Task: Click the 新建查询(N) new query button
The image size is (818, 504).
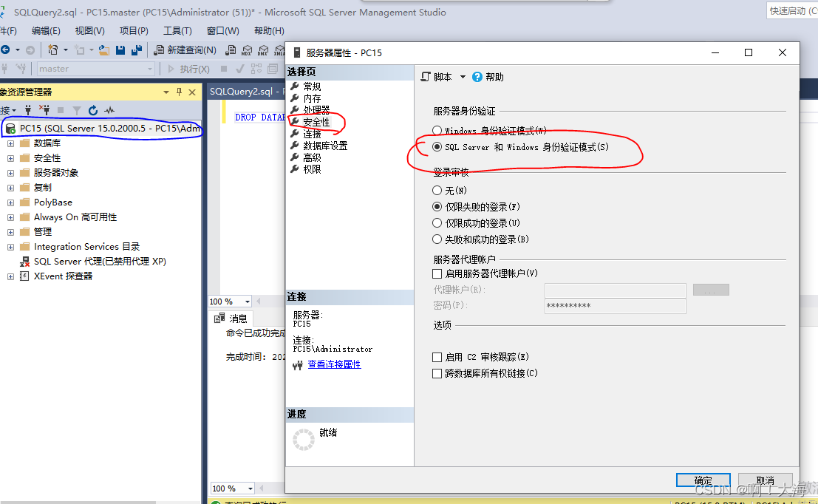Action: [x=185, y=50]
